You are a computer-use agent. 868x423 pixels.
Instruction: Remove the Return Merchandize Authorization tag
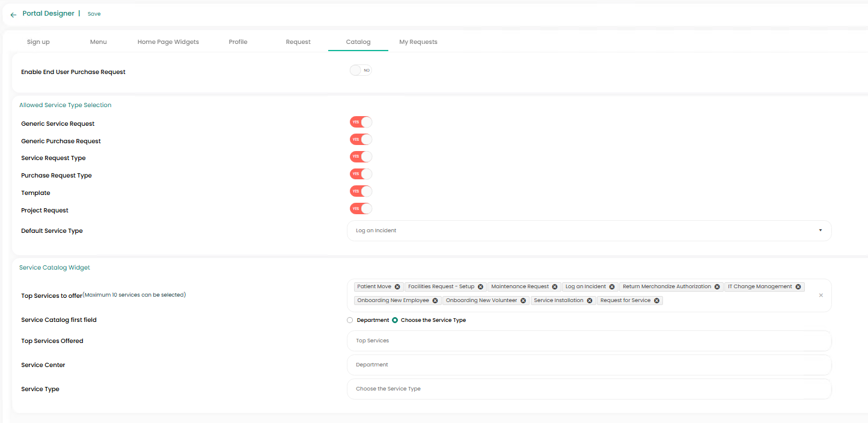point(717,287)
